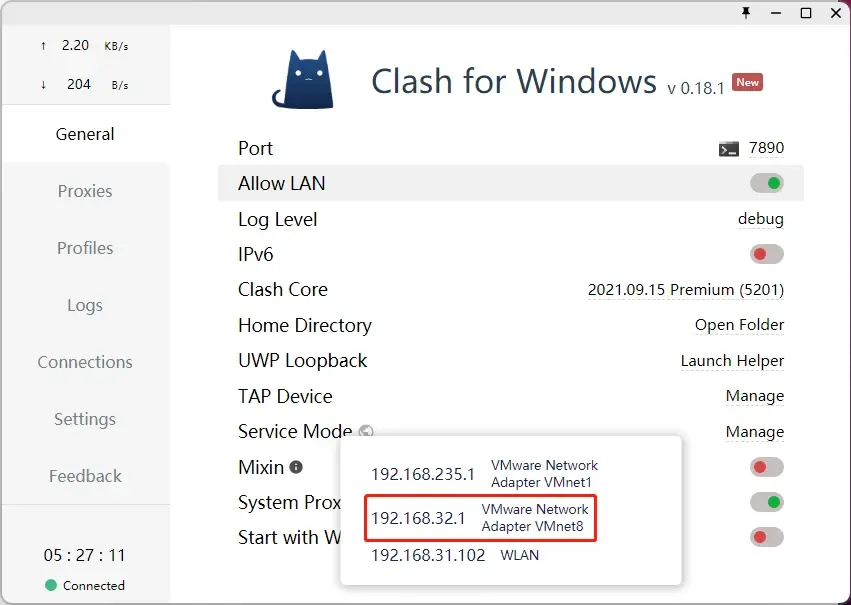This screenshot has width=851, height=605.
Task: Disable the System Proxy switch
Action: [x=767, y=502]
